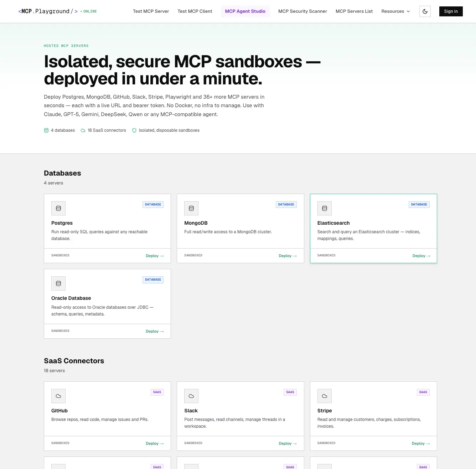Image resolution: width=476 pixels, height=469 pixels.
Task: Click the MongoDB database icon
Action: pos(191,208)
